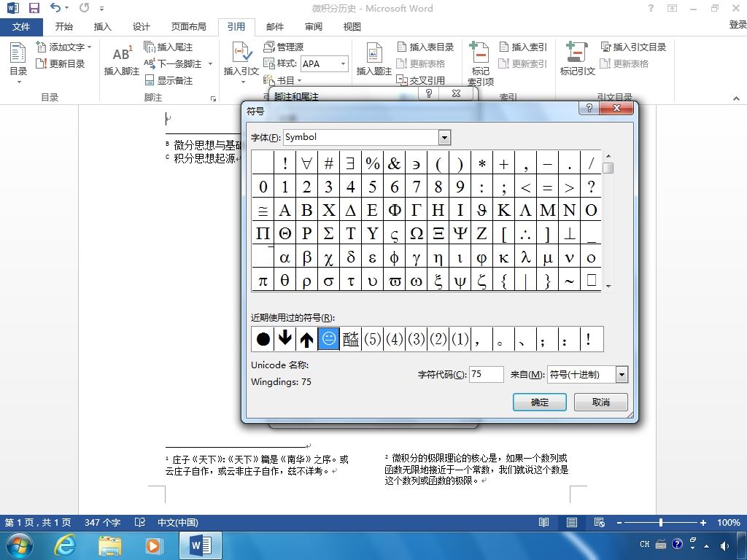Click Insert Table of Figures (插入表目录)
The image size is (747, 560).
(x=425, y=47)
